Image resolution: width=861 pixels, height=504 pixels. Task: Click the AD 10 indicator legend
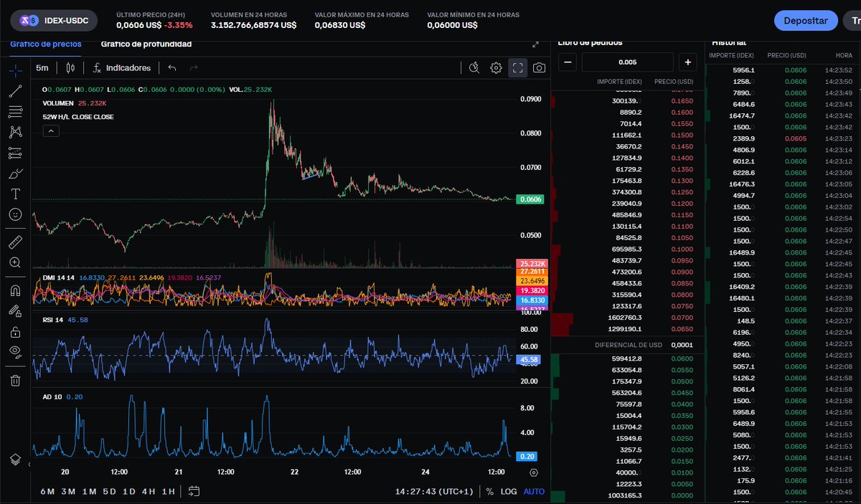point(52,396)
